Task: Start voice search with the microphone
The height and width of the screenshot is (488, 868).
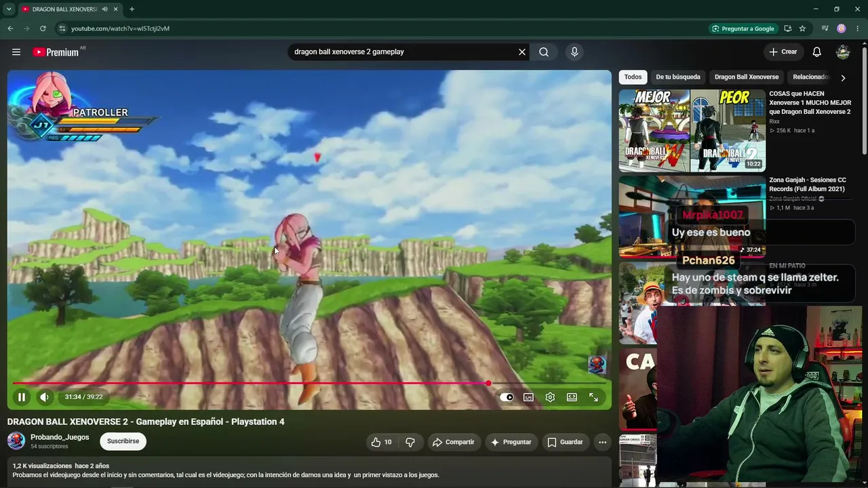Action: pyautogui.click(x=574, y=52)
